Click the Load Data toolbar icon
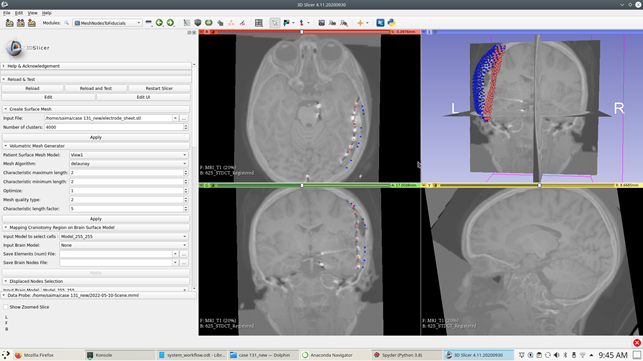The height and width of the screenshot is (361, 643). coord(9,23)
